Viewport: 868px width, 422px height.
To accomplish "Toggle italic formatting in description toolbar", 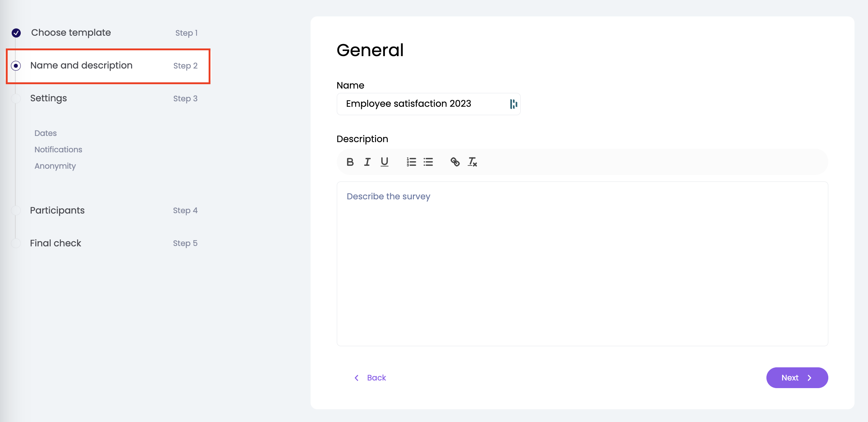I will tap(367, 162).
